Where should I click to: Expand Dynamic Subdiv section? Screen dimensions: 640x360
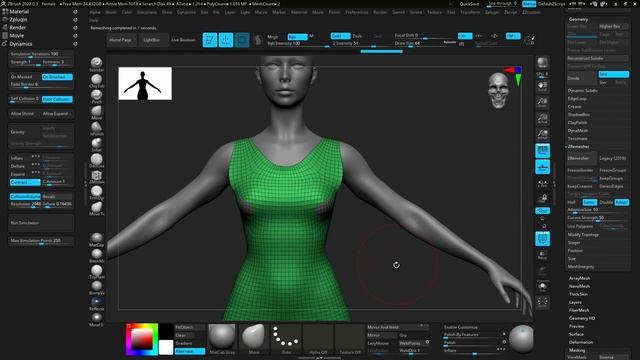pyautogui.click(x=582, y=91)
